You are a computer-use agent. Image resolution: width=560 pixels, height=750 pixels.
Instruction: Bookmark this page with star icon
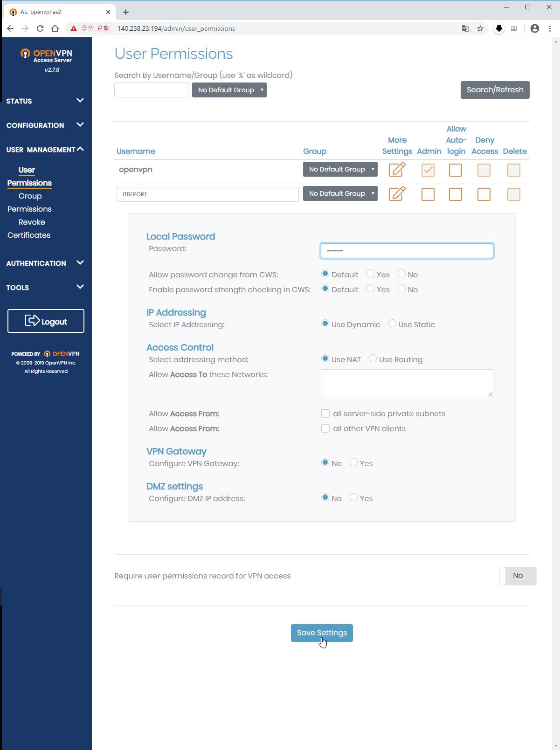coord(480,28)
